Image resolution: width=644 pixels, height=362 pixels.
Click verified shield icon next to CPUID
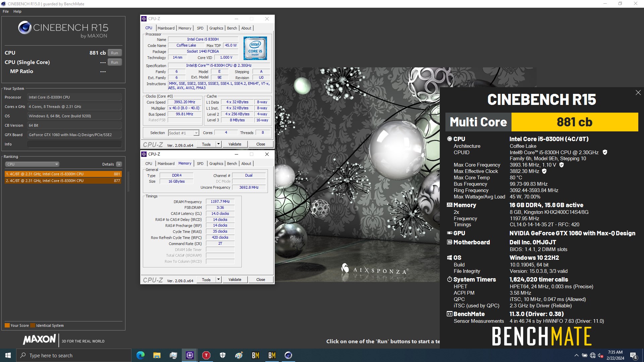point(605,152)
